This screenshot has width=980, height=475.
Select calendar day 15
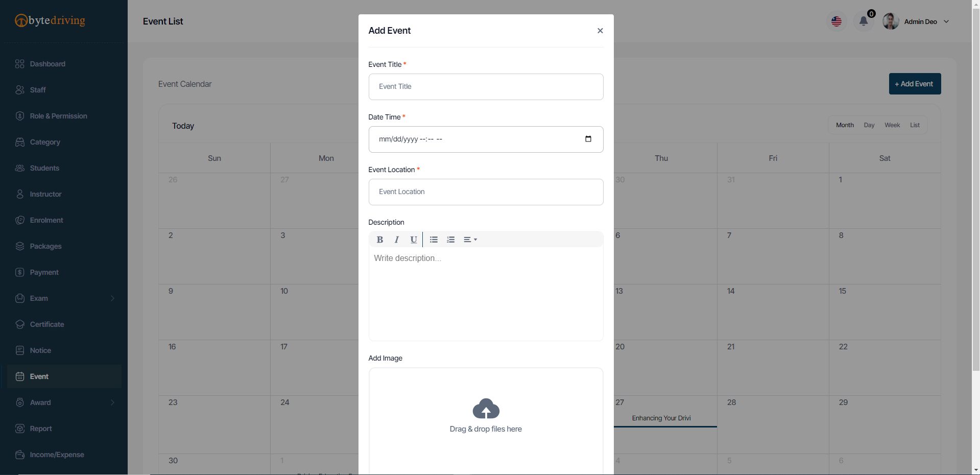pos(842,291)
